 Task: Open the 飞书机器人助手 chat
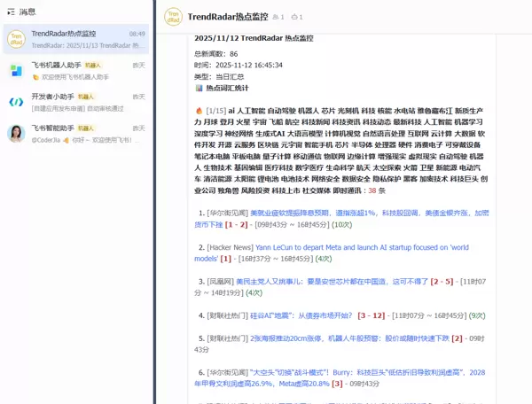coord(76,71)
